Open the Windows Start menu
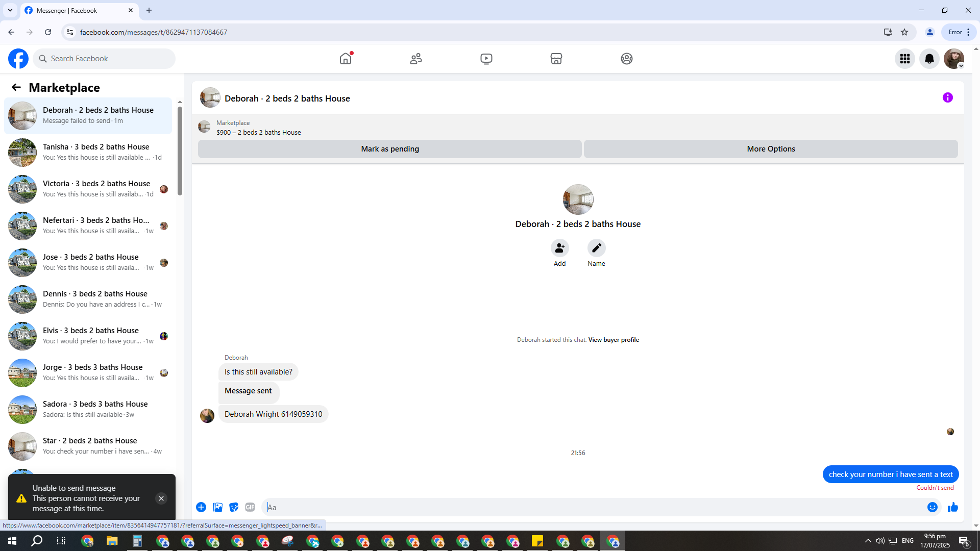This screenshot has width=980, height=551. click(x=12, y=541)
